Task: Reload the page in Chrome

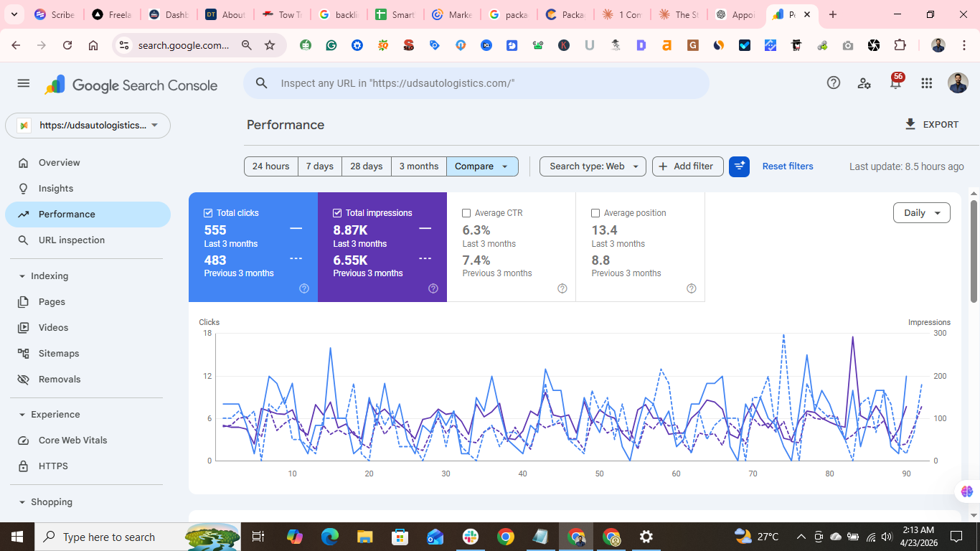Action: click(67, 45)
